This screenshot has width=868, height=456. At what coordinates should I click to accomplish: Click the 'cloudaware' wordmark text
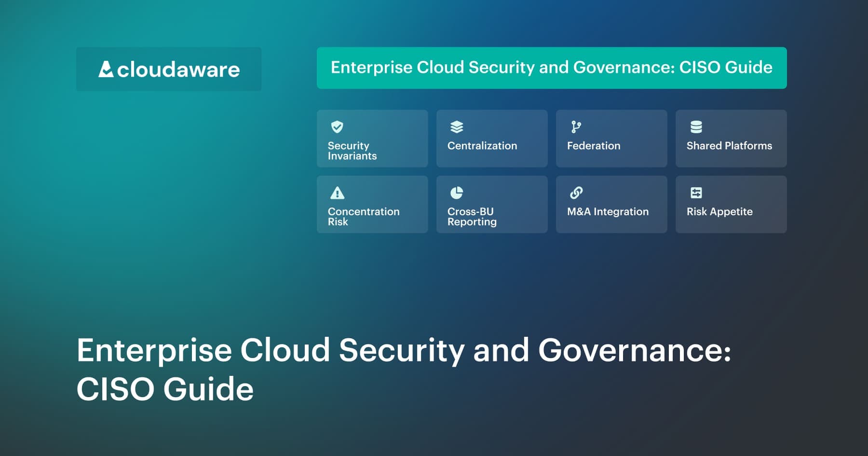(x=178, y=69)
